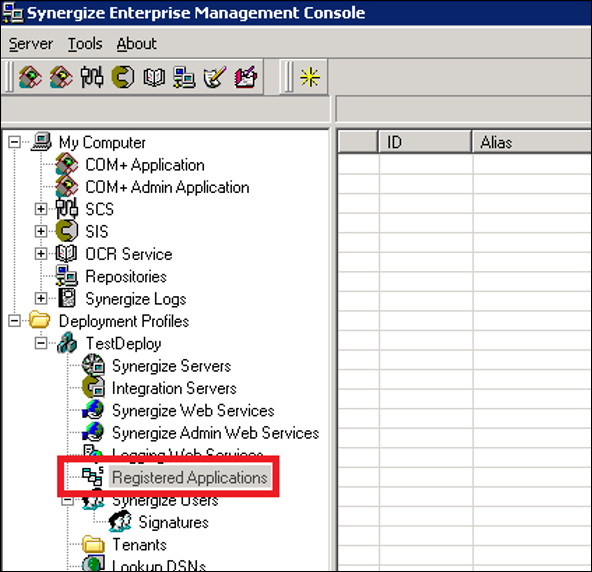
Task: Click the Tenants folder icon
Action: pos(93,544)
